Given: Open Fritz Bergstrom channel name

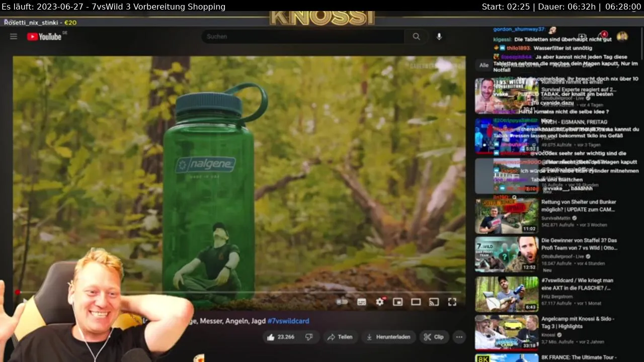Looking at the screenshot, I should [556, 296].
